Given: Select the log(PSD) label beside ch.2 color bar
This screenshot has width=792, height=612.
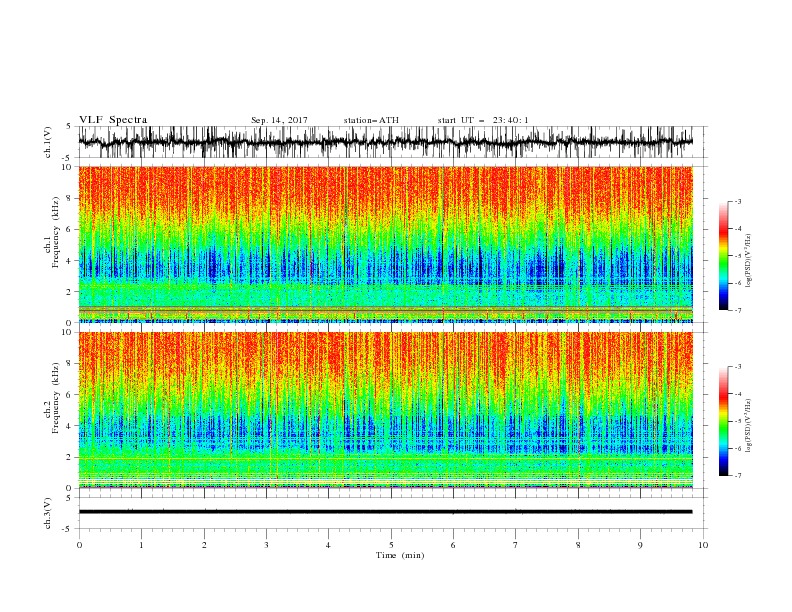Looking at the screenshot, I should (x=748, y=425).
